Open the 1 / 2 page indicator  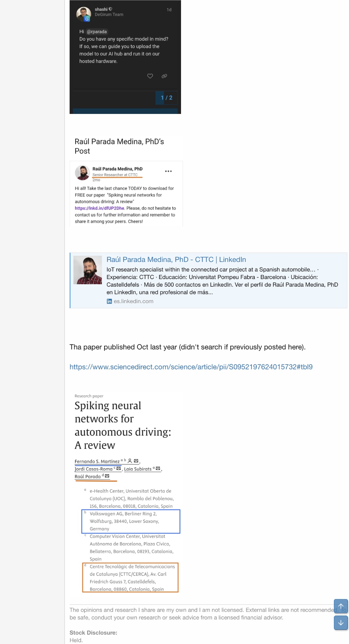[167, 98]
